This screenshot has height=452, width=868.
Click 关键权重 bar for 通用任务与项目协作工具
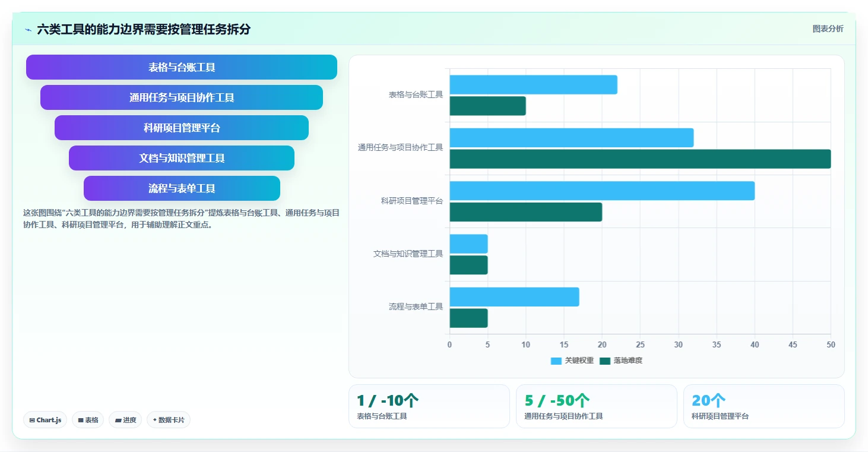click(x=571, y=138)
